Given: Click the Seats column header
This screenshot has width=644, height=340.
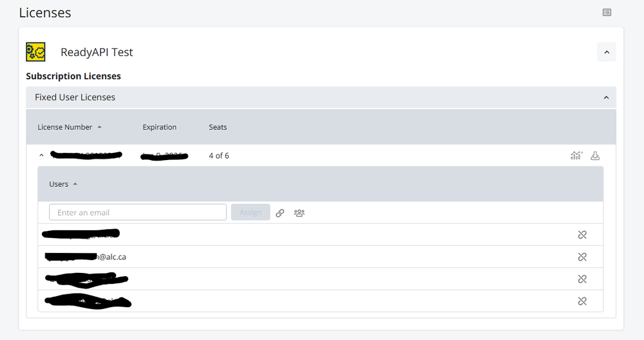Looking at the screenshot, I should tap(218, 127).
